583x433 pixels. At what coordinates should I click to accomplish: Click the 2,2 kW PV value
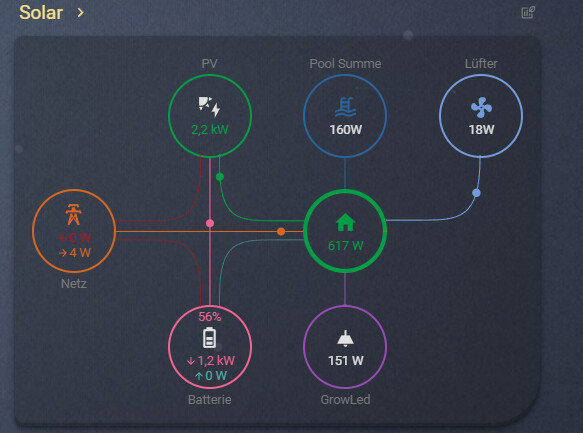click(210, 129)
